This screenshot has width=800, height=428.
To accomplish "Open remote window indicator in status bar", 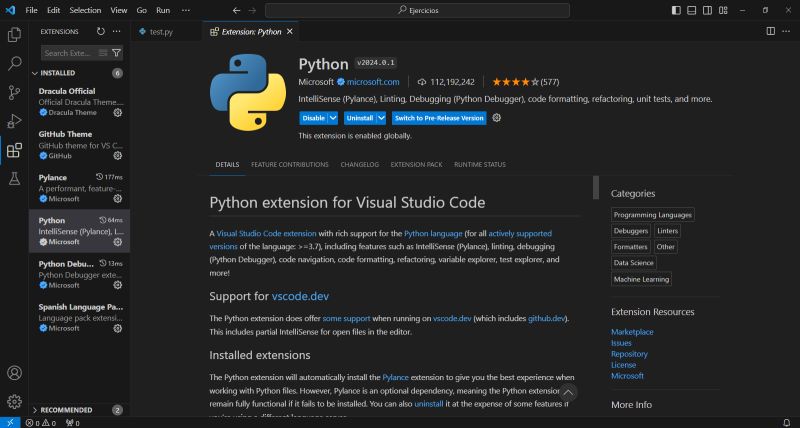I will (10, 423).
